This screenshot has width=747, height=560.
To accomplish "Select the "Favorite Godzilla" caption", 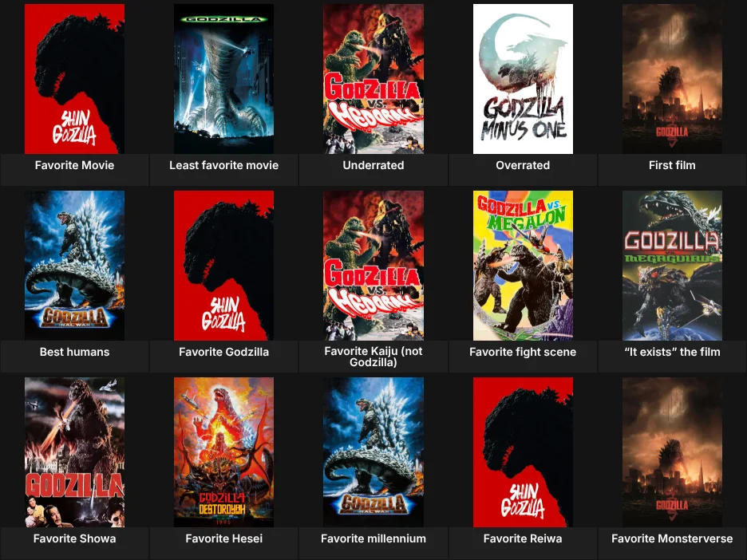I will coord(224,352).
